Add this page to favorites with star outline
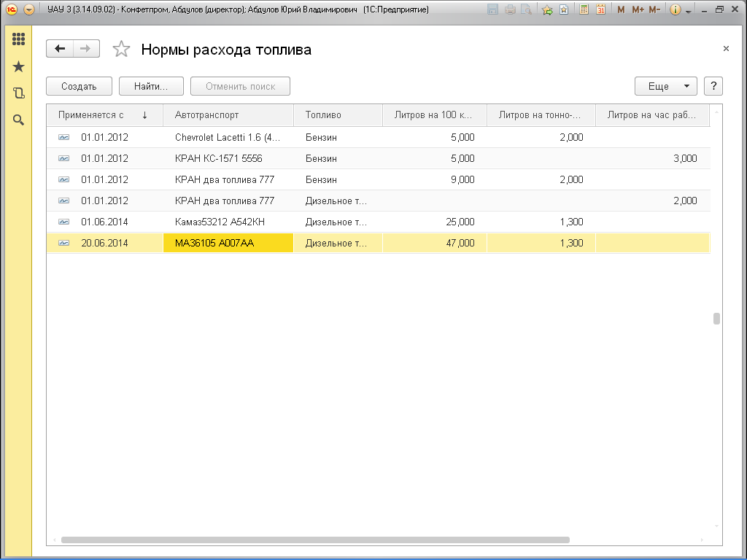Image resolution: width=747 pixels, height=560 pixels. pos(121,50)
